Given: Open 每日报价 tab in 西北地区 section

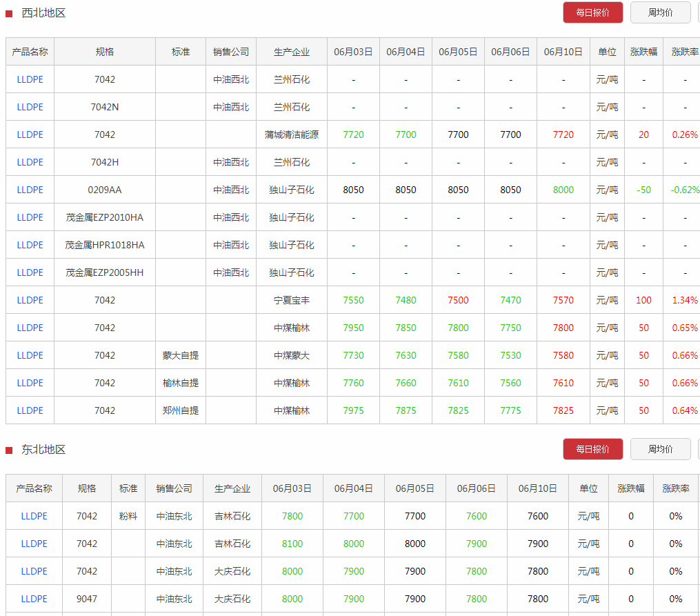Looking at the screenshot, I should click(x=592, y=12).
